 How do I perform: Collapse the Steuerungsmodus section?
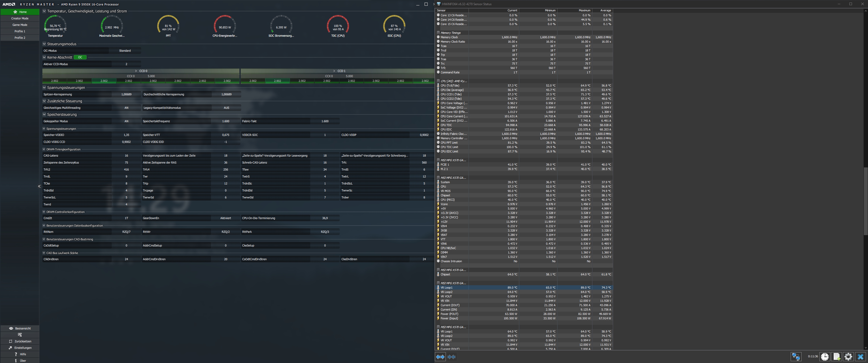click(x=44, y=44)
